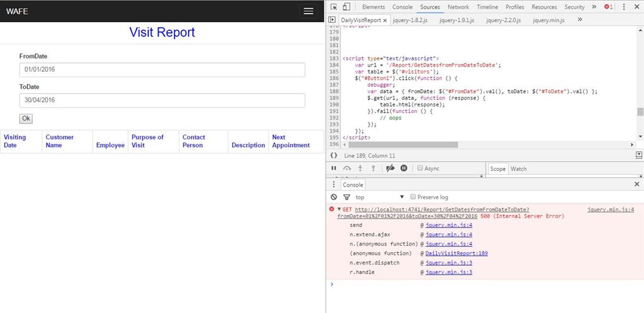Focus the FromDate input field

tap(162, 70)
